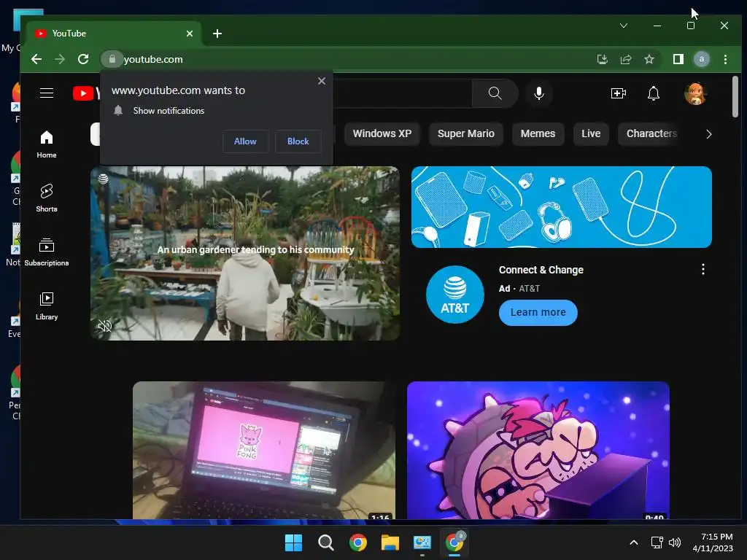Viewport: 747px width, 560px height.
Task: Open Windows taskbar search
Action: [326, 542]
